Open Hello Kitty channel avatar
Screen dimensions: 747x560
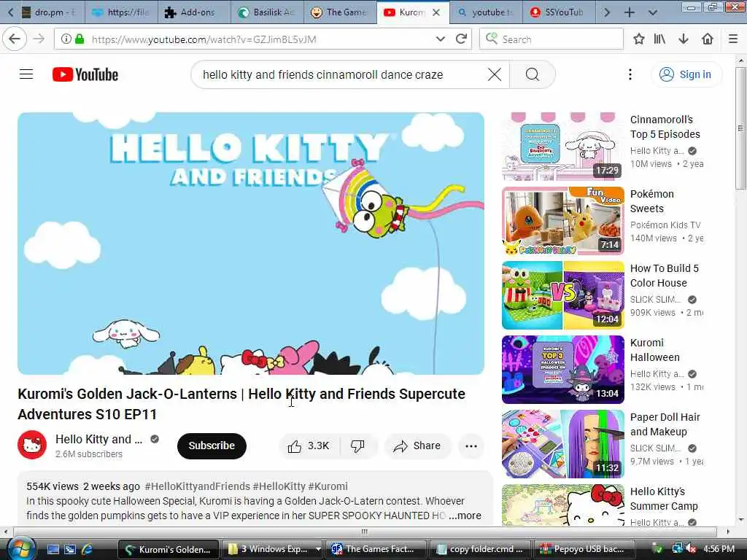click(x=32, y=445)
